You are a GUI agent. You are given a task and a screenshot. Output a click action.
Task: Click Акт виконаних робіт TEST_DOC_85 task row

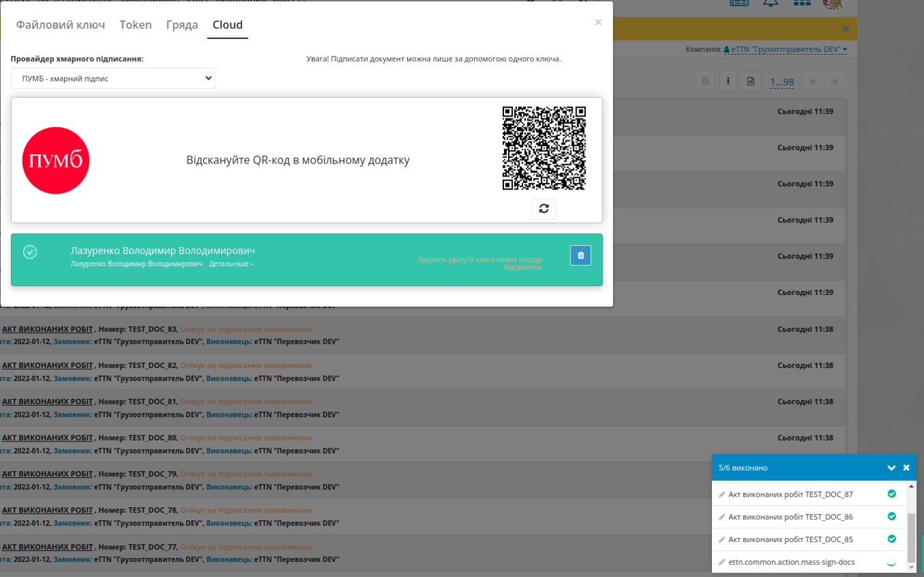coord(810,539)
